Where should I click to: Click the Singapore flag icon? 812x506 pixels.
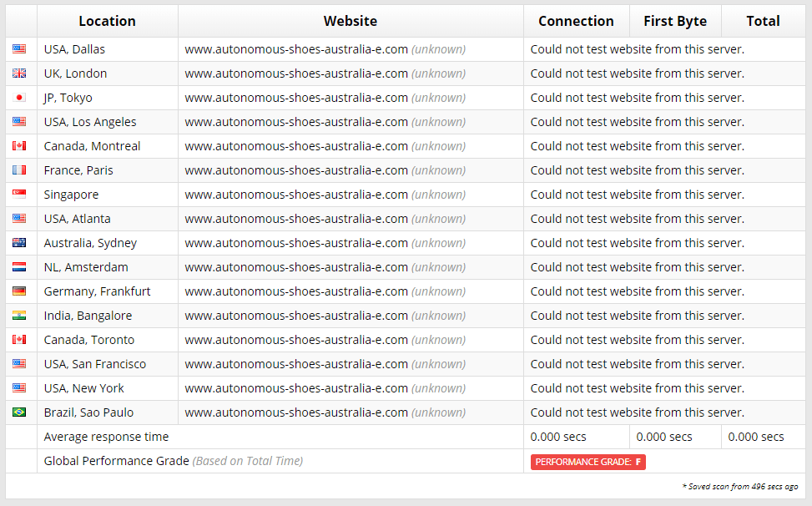(19, 195)
